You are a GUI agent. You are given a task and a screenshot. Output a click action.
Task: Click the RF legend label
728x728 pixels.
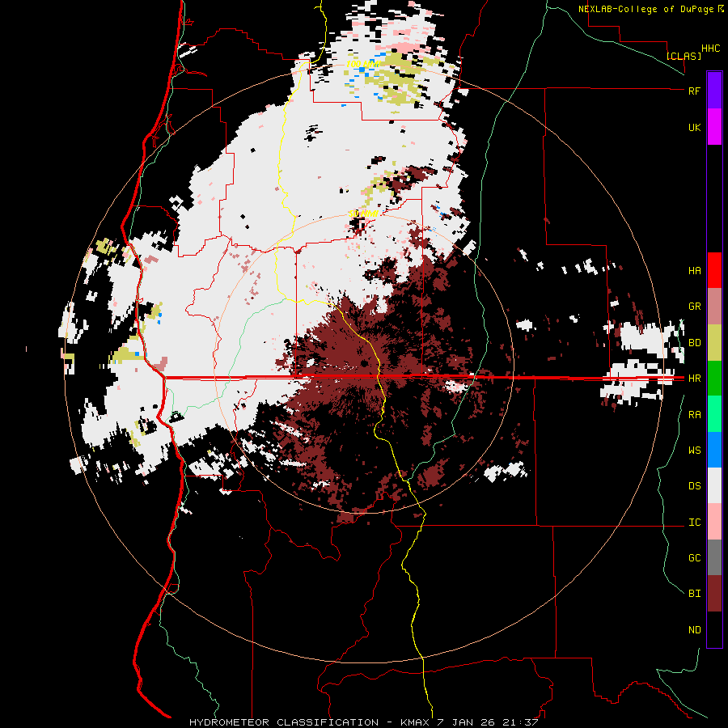pyautogui.click(x=694, y=91)
